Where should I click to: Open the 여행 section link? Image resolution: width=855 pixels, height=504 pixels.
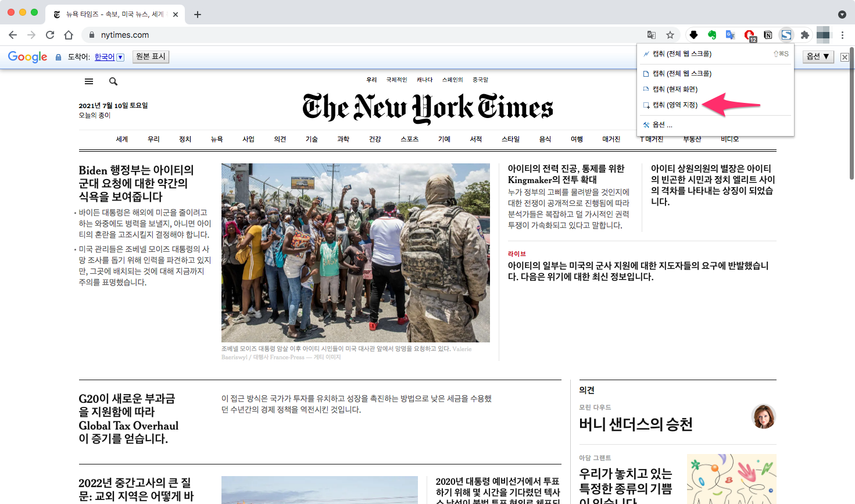pyautogui.click(x=577, y=139)
